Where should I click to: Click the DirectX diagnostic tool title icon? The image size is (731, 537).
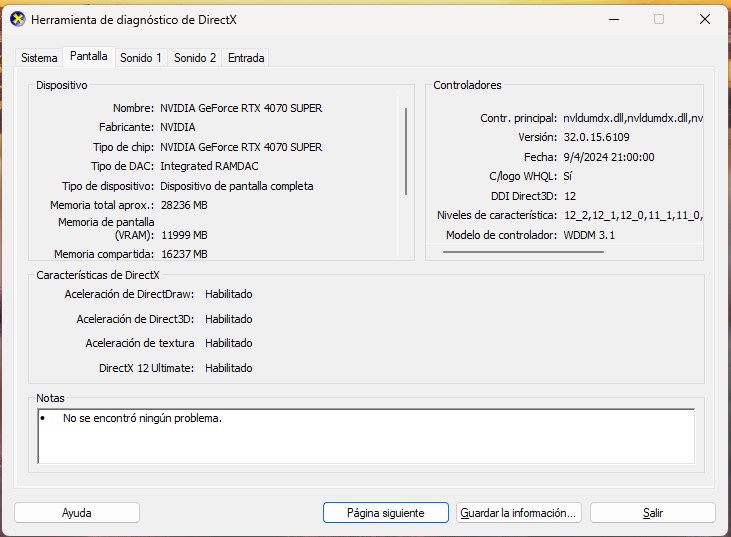[x=18, y=20]
